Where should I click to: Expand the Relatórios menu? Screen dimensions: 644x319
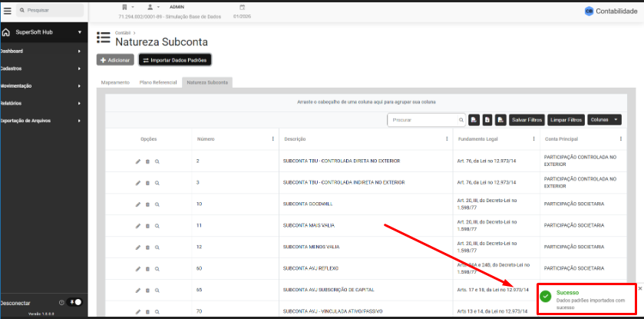(x=80, y=104)
